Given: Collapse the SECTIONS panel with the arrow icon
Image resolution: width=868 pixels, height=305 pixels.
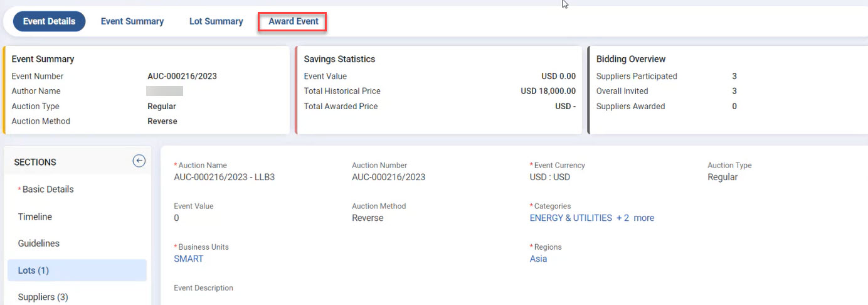Looking at the screenshot, I should 139,161.
